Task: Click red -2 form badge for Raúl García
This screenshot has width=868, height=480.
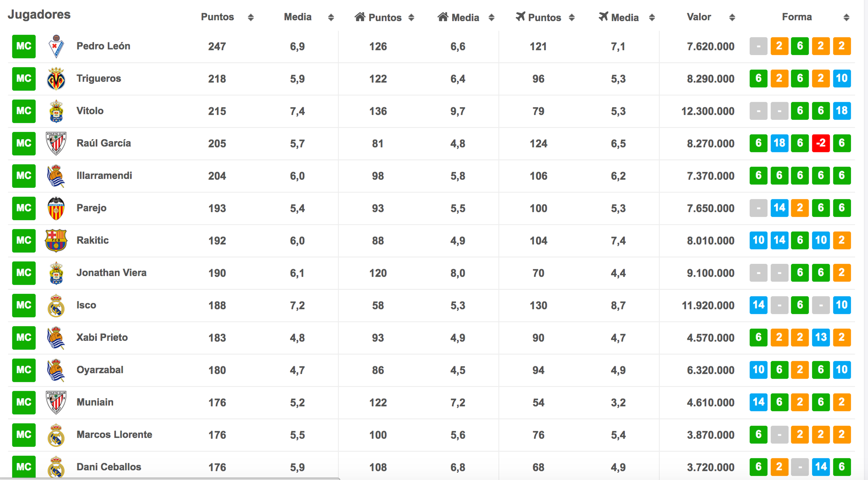Action: (821, 143)
